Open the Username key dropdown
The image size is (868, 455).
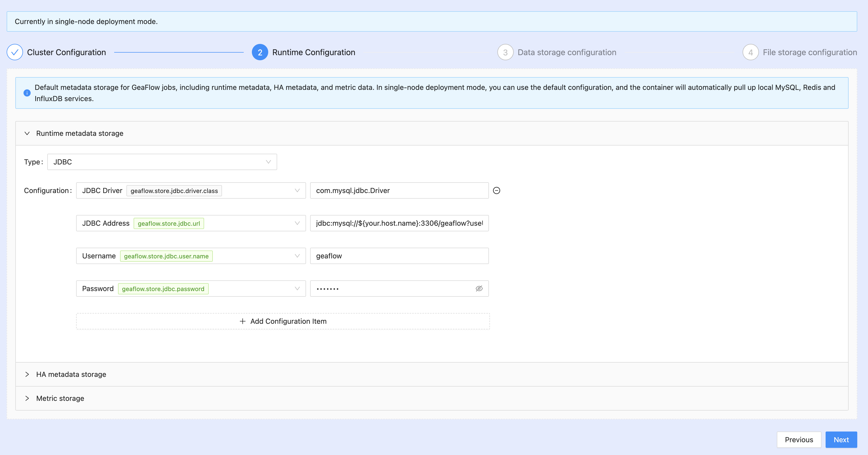point(297,256)
